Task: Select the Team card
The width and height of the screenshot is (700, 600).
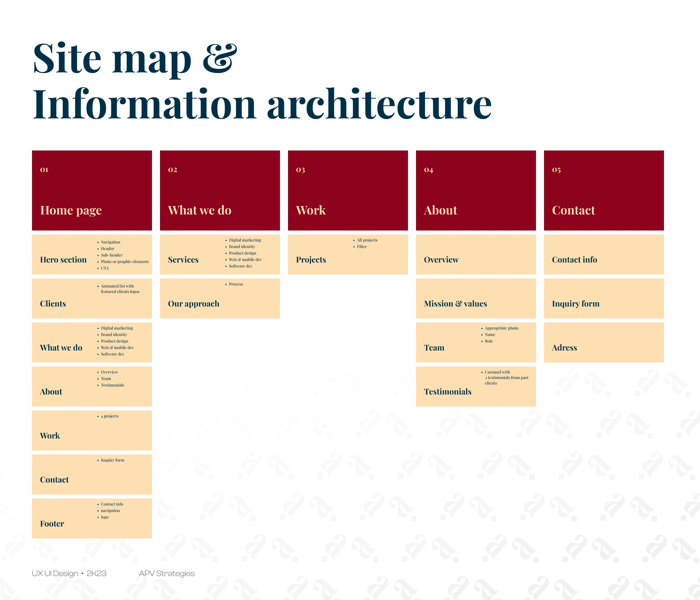Action: point(476,342)
